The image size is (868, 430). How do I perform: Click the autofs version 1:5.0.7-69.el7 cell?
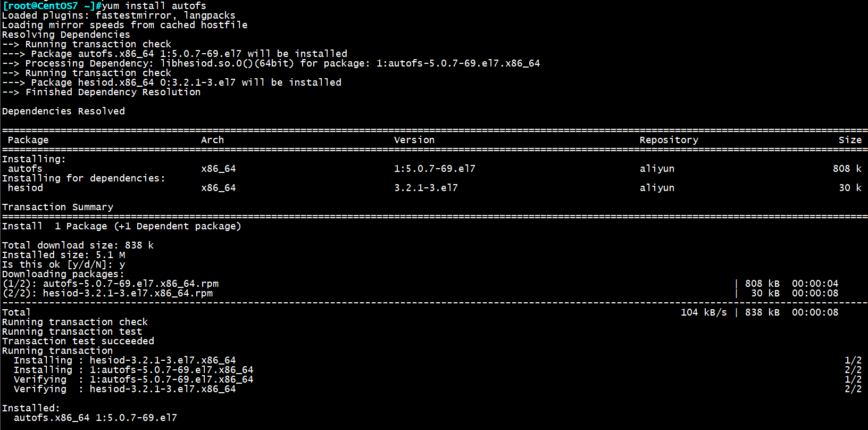click(435, 169)
